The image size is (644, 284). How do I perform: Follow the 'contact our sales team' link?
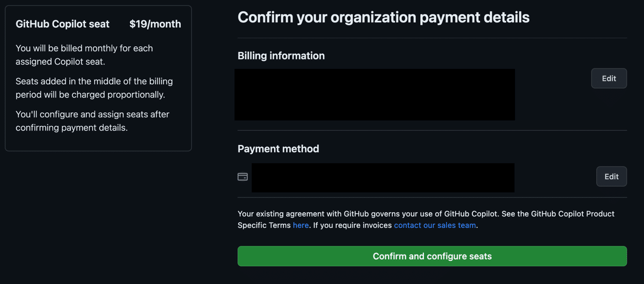click(435, 225)
